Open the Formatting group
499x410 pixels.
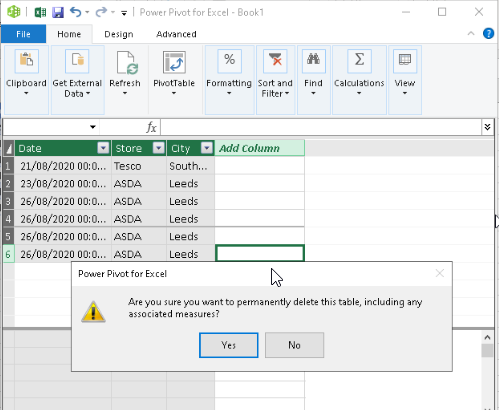[229, 80]
